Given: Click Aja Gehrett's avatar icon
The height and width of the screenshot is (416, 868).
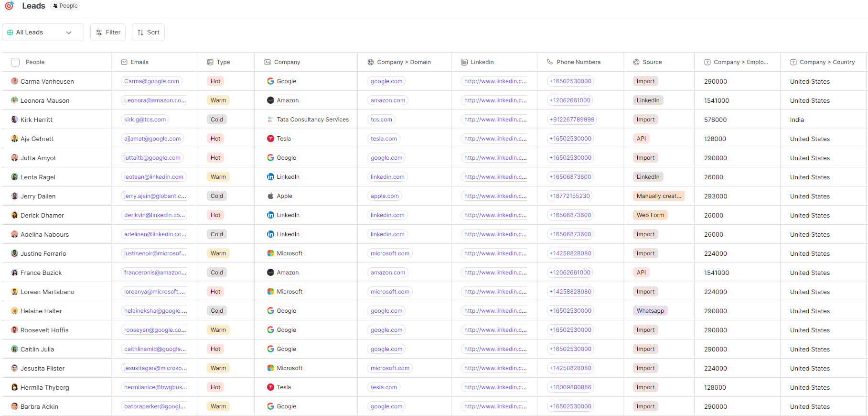Looking at the screenshot, I should [15, 139].
